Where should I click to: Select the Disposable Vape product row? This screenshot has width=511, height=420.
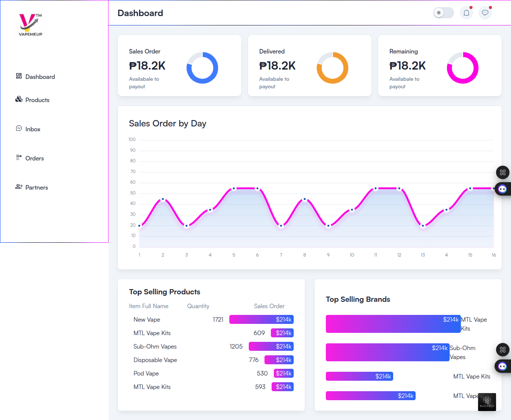point(155,360)
